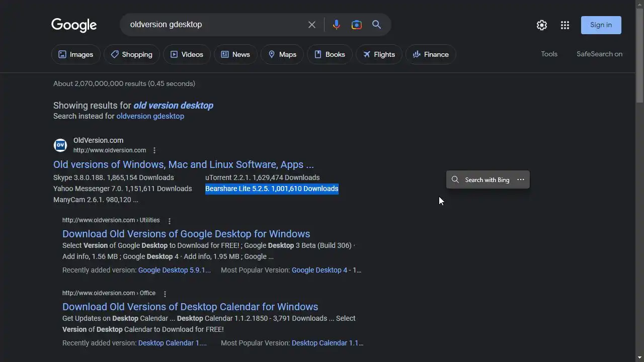Click the scrollbar down arrow
The image size is (644, 362).
tap(640, 358)
